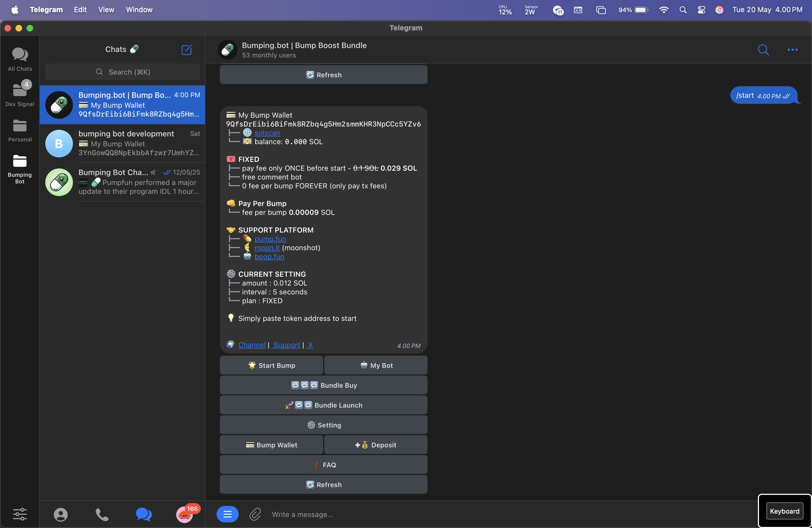Select the Bumping Bot folder
This screenshot has height=528, width=812.
pos(20,169)
